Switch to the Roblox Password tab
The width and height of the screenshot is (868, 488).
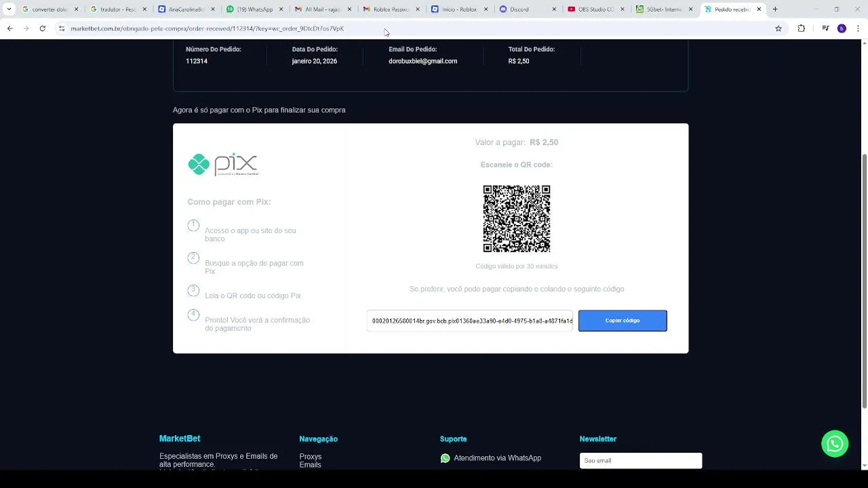391,9
